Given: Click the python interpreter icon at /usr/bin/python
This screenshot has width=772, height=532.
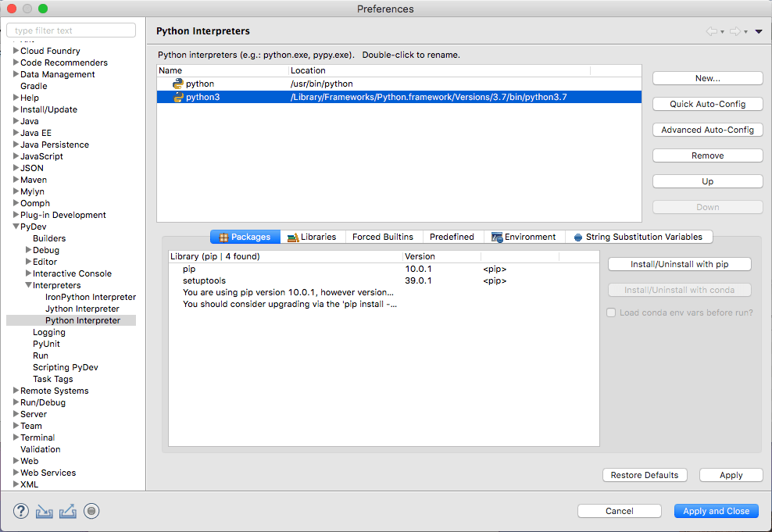Looking at the screenshot, I should [x=178, y=84].
